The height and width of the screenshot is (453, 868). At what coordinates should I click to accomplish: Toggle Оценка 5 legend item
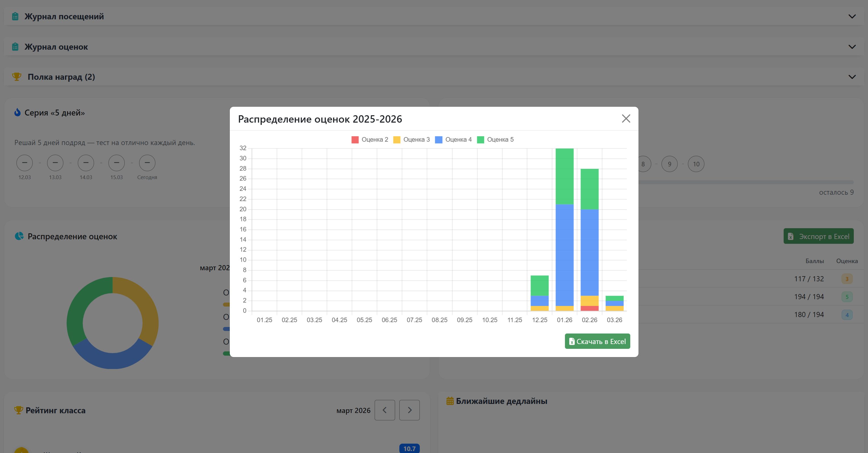(x=495, y=139)
